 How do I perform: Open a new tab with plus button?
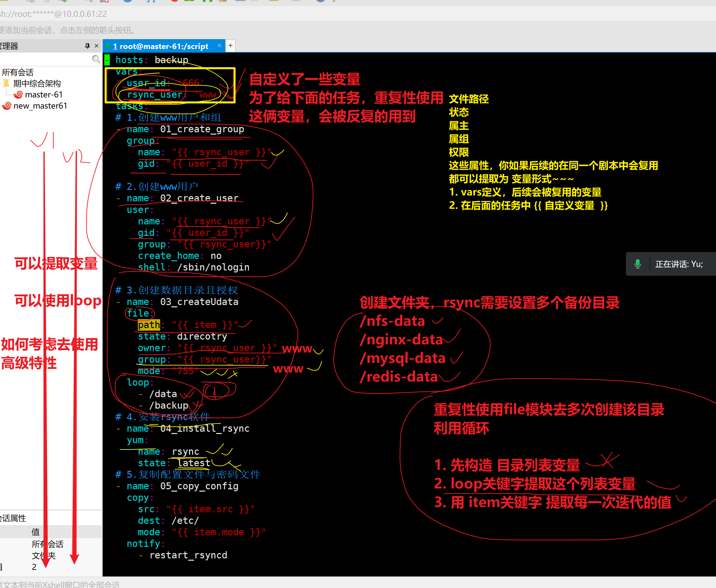point(231,46)
